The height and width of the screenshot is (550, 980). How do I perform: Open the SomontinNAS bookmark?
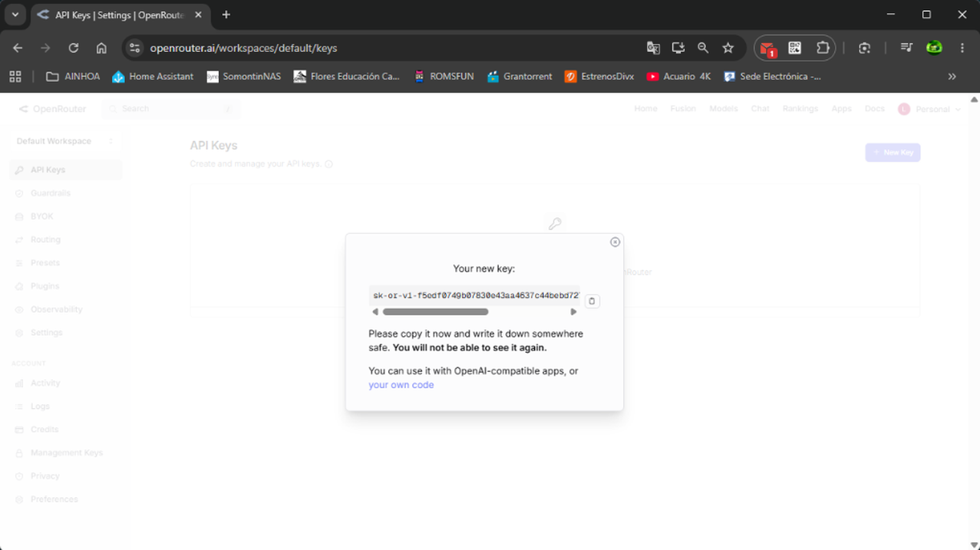coord(244,76)
